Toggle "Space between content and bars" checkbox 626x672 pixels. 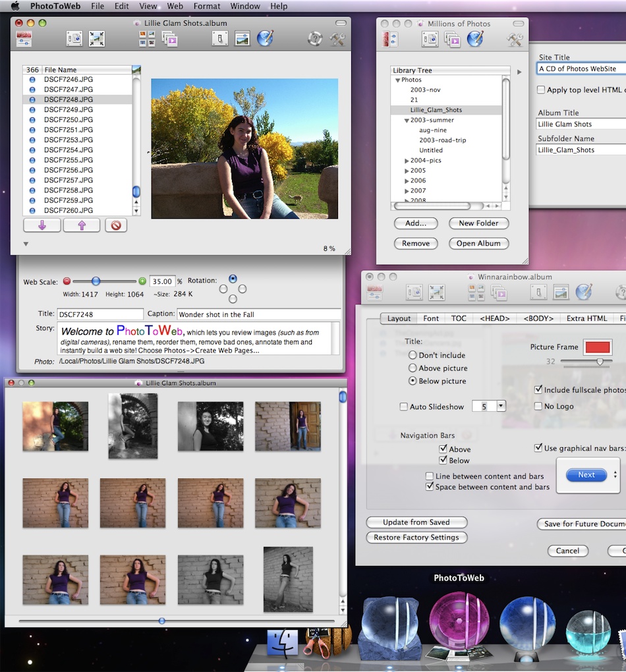click(429, 486)
